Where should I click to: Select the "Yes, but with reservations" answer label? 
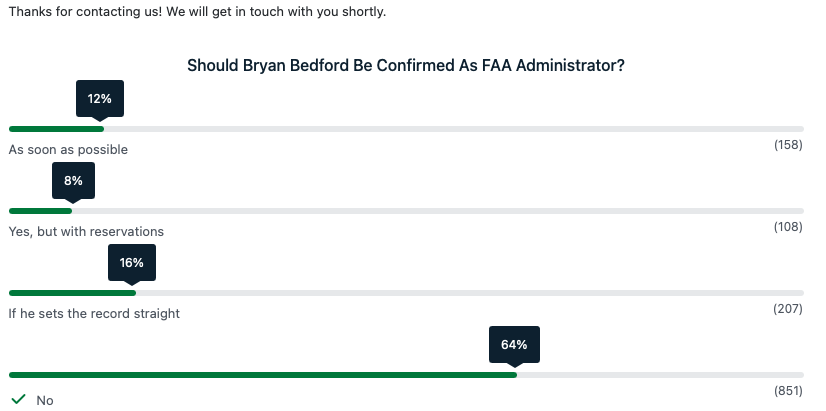[86, 232]
